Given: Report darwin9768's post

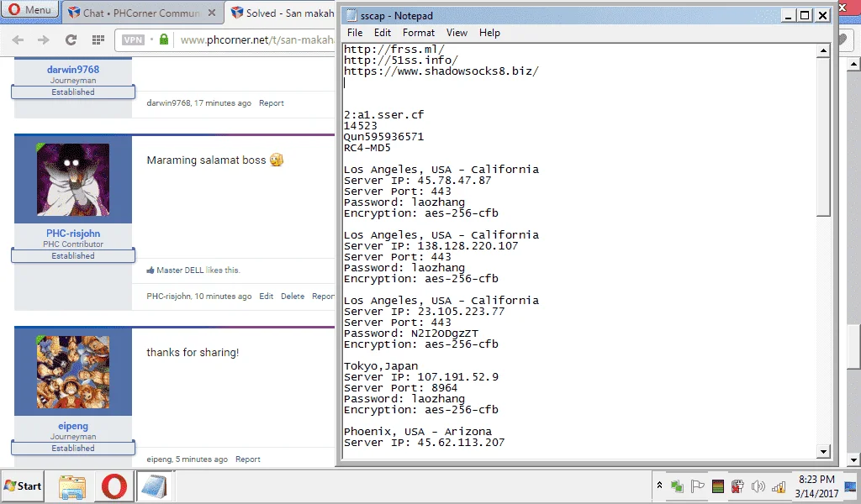Looking at the screenshot, I should click(x=272, y=103).
